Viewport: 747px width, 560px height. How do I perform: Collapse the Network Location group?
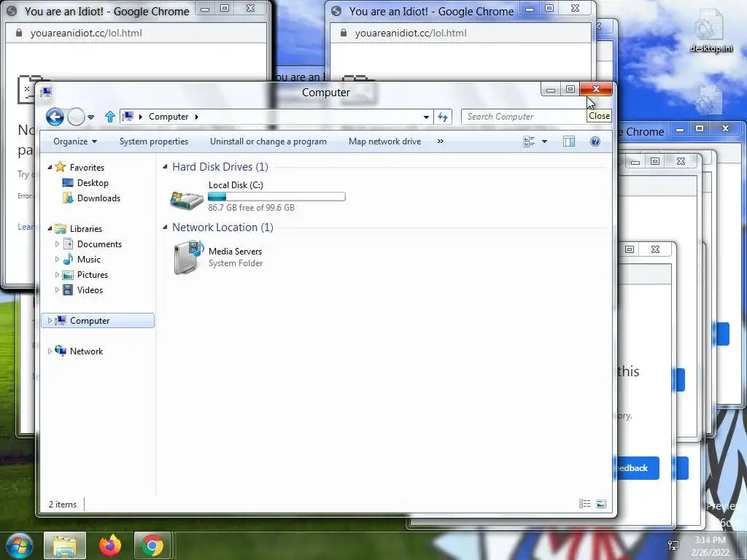166,227
